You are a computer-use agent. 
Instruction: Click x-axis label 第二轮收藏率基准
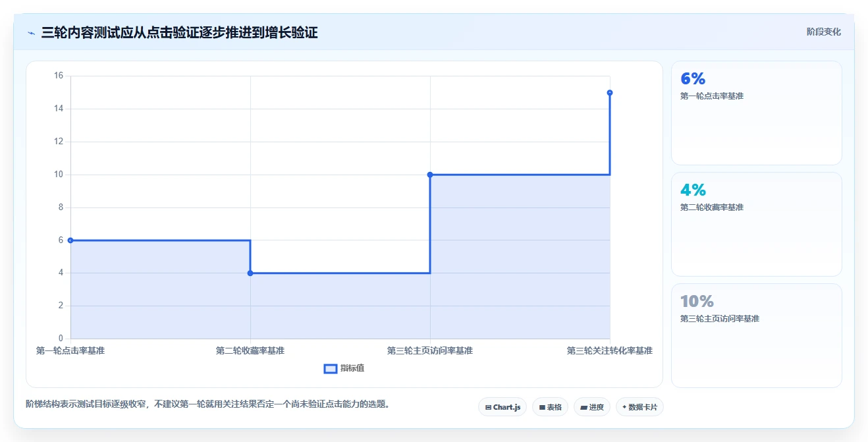coord(250,350)
